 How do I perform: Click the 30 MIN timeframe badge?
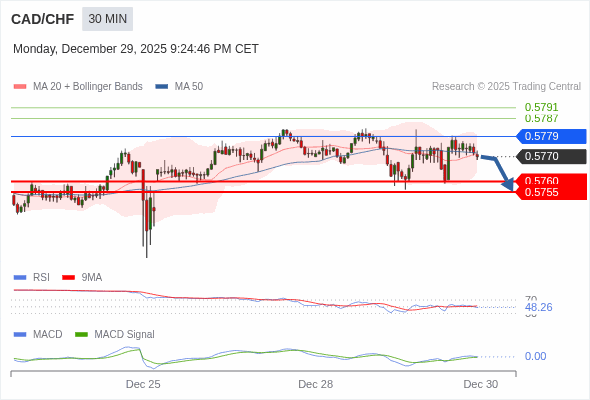(x=108, y=19)
